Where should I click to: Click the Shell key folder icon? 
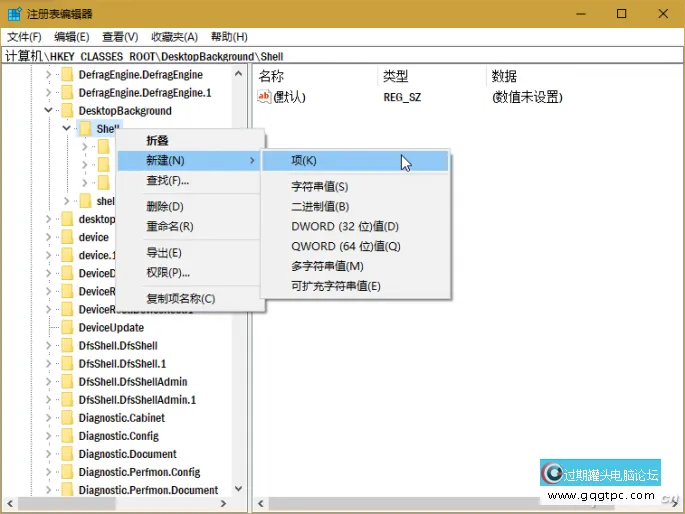point(85,128)
